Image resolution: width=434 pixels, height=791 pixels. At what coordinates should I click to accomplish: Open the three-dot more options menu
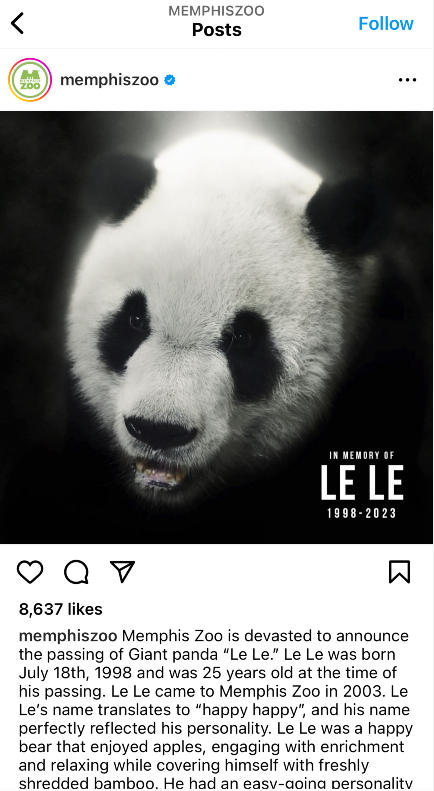pyautogui.click(x=407, y=80)
